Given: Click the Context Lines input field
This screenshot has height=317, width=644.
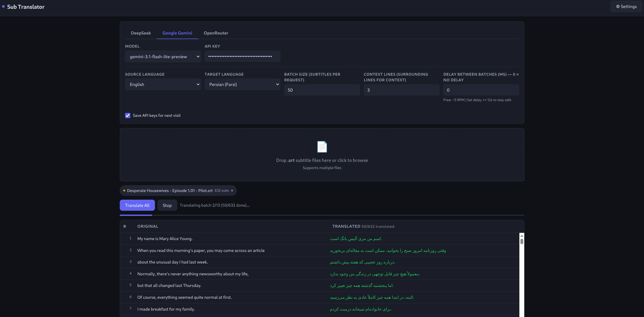Looking at the screenshot, I should coord(401,90).
